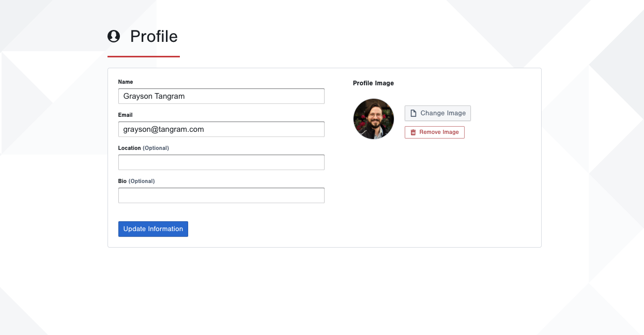
Task: Click into the empty Location field
Action: 221,162
